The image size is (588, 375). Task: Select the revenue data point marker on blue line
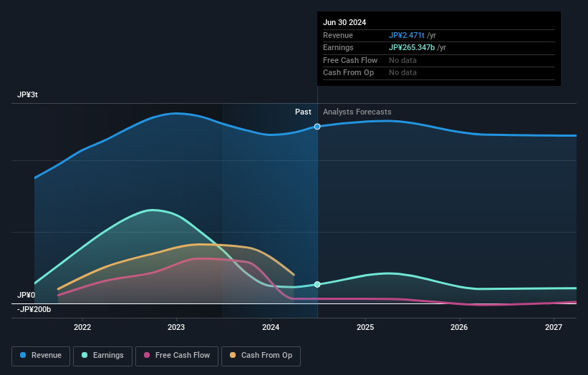click(317, 127)
